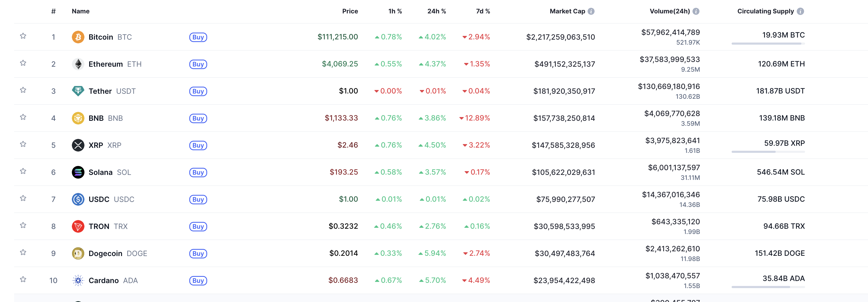
Task: Click the Market Cap info icon
Action: pyautogui.click(x=591, y=12)
